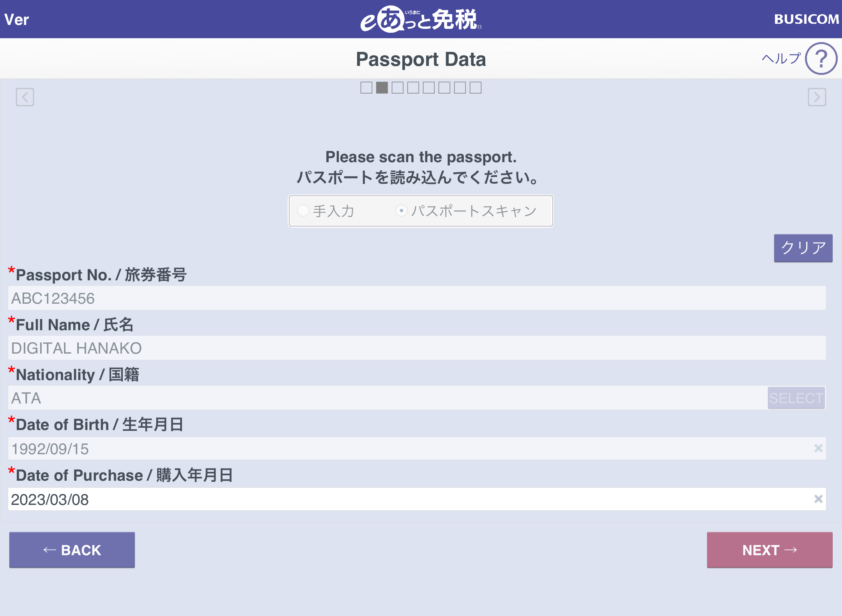Click the e-あっと免税 logo in header
The image size is (842, 616).
pos(421,19)
